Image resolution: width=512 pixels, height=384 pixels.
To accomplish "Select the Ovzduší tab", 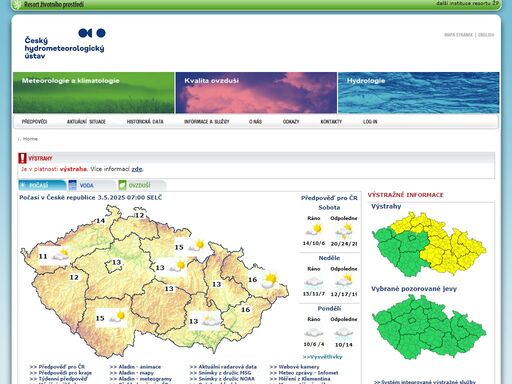I will pos(142,185).
